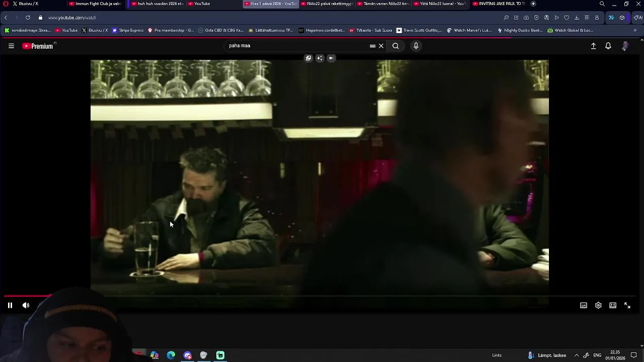Open the 'mmikedimayn Strea...' Kick bookmark
The image size is (644, 362).
tap(28, 30)
